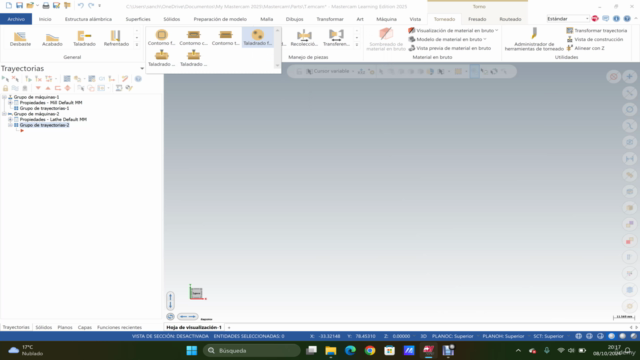Toggle Visualización de material en bruto
Viewport: 640px width, 360px height.
pyautogui.click(x=453, y=31)
